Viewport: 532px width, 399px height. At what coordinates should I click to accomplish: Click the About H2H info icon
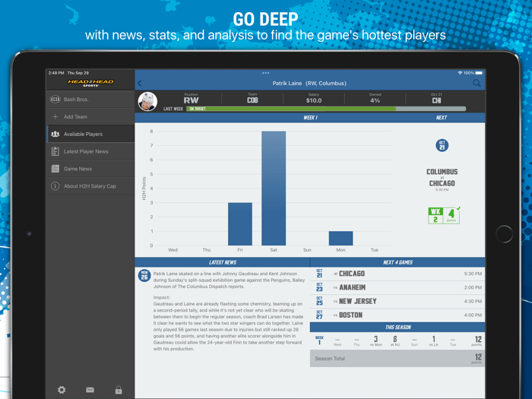(x=55, y=186)
